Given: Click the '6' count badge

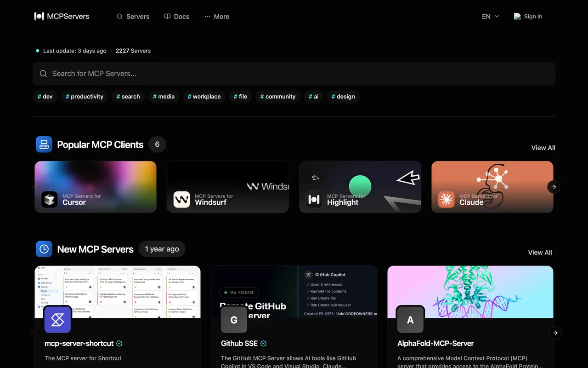Looking at the screenshot, I should pos(157,144).
